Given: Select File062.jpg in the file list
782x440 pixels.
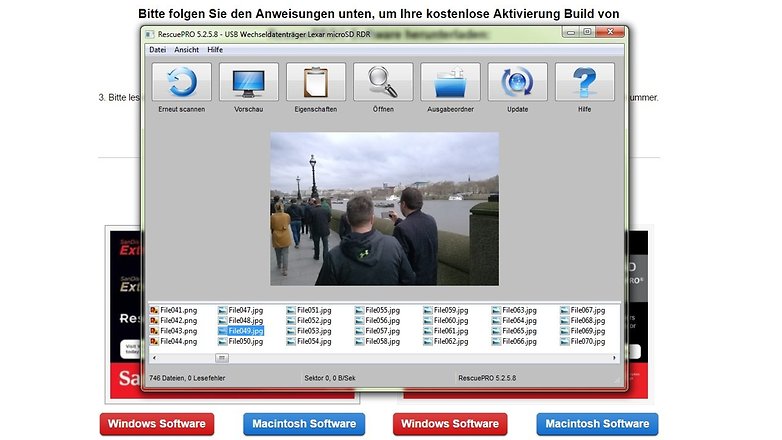Looking at the screenshot, I should [x=446, y=342].
